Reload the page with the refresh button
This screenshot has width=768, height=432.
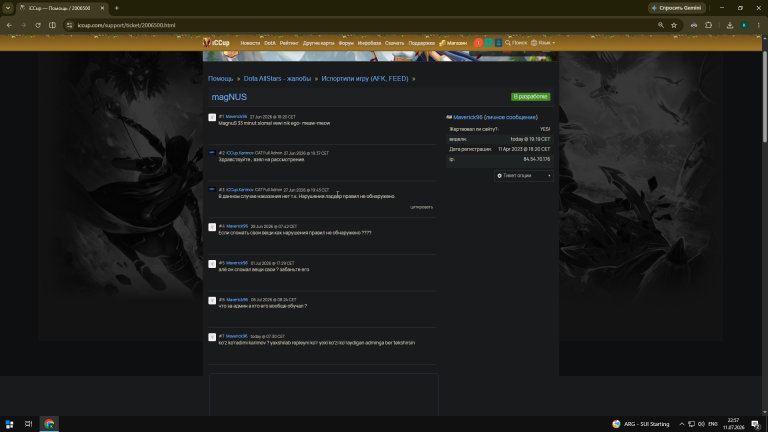pyautogui.click(x=38, y=25)
